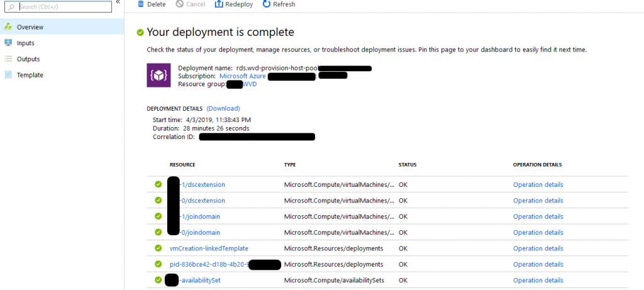644x290 pixels.
Task: Click status check icon for 0/joindomain row
Action: pos(158,233)
